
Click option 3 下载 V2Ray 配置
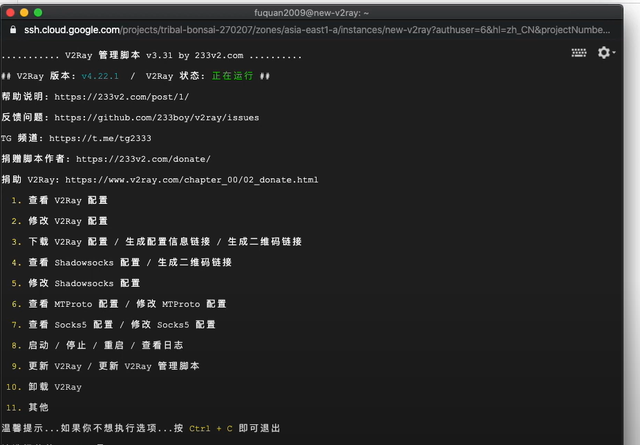tap(157, 242)
